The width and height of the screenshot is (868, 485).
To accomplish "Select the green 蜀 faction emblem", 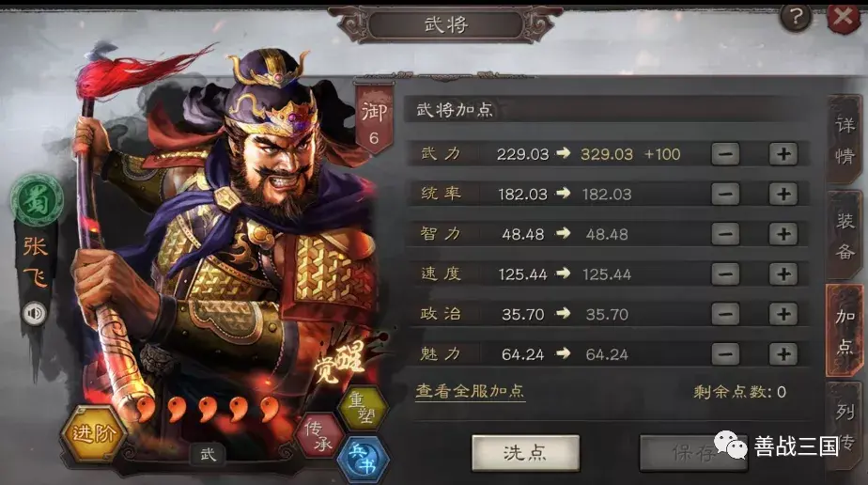I will pyautogui.click(x=37, y=200).
